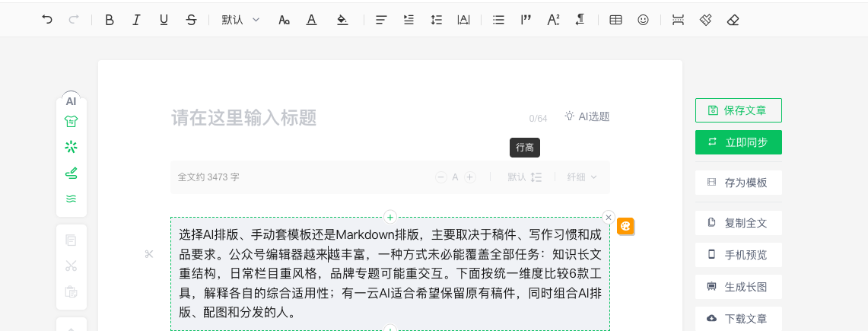Click 生成长图 to generate long image

[x=739, y=288]
